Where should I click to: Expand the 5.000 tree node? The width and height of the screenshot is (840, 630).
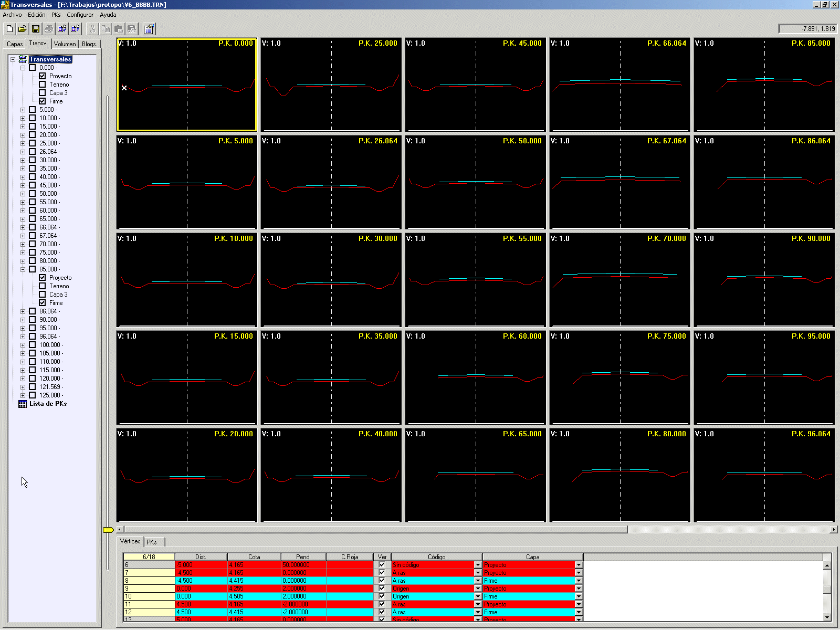tap(23, 110)
